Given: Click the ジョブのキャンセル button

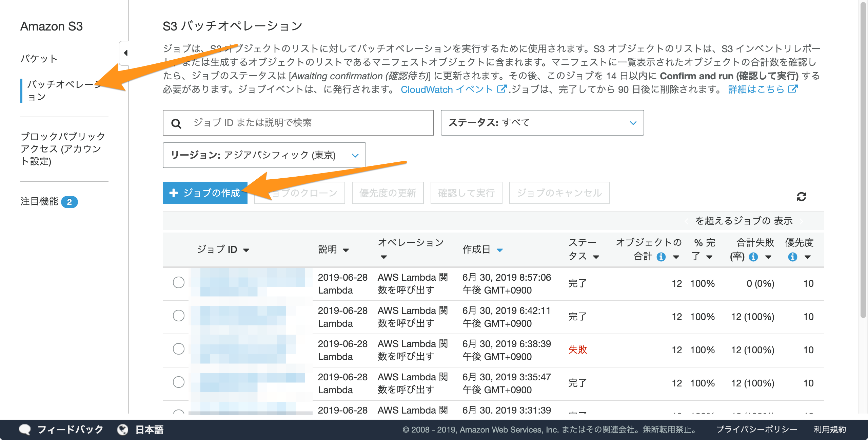Looking at the screenshot, I should point(559,193).
